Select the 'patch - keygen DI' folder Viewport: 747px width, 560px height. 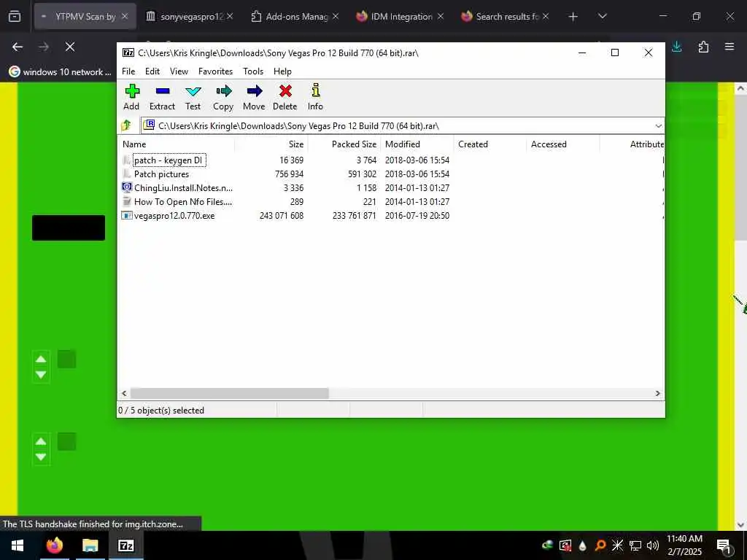[x=169, y=160]
